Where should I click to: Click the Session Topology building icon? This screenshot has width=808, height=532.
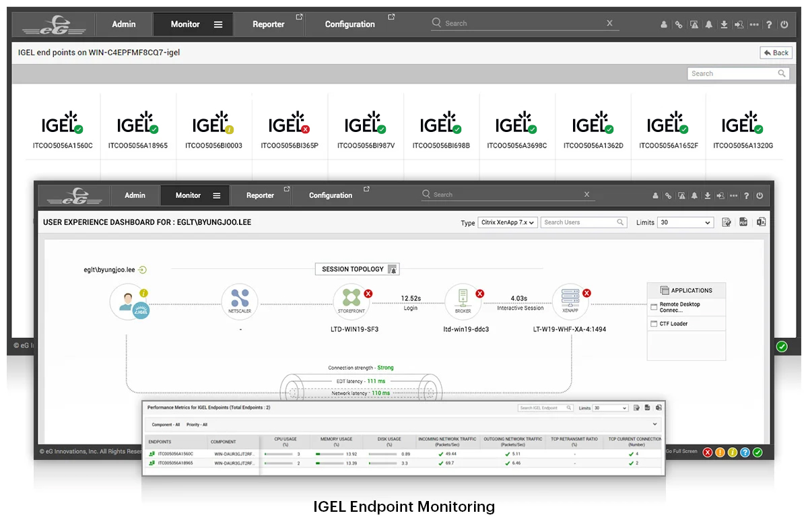393,269
